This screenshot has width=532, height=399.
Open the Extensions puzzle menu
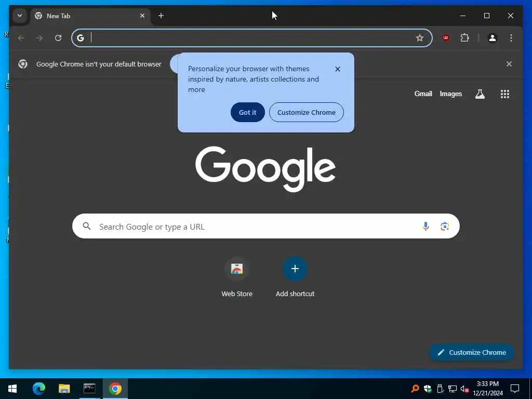click(465, 37)
